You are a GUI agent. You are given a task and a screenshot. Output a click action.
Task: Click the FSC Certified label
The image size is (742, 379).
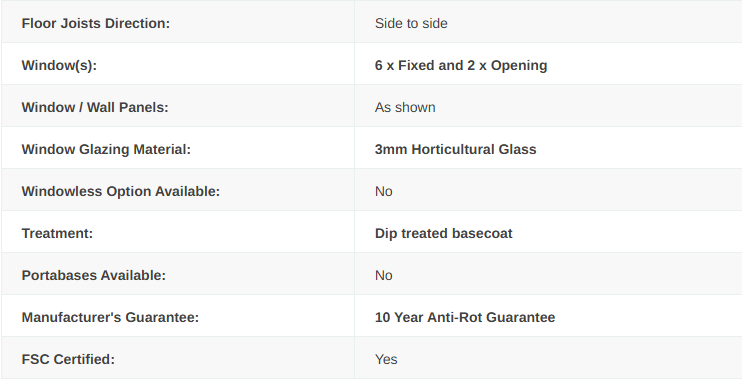[x=68, y=359]
